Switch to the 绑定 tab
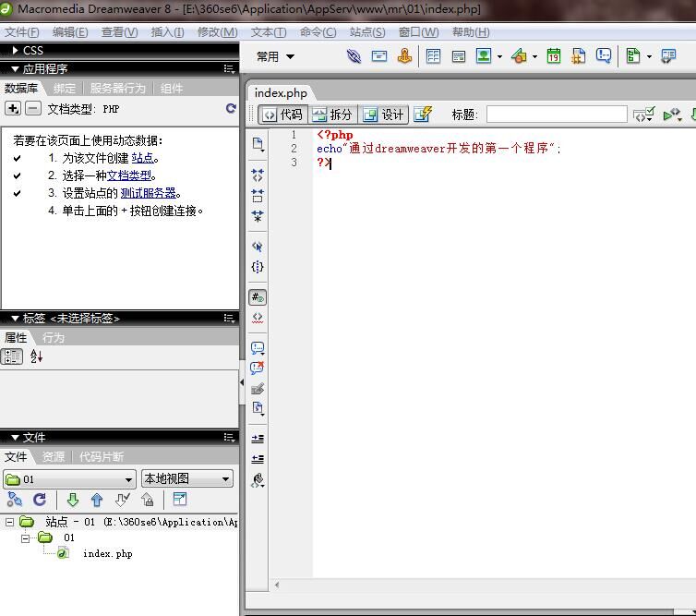 [65, 89]
